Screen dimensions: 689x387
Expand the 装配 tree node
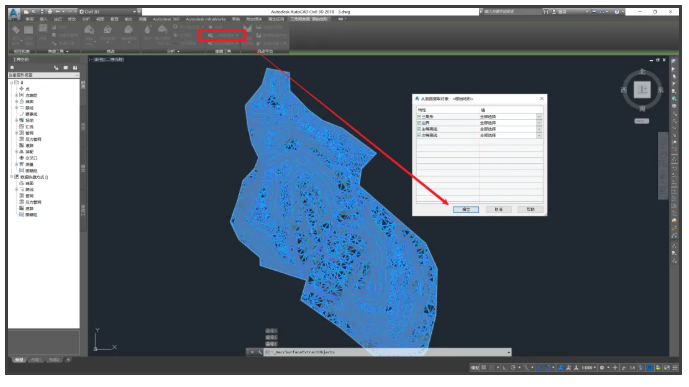click(17, 152)
